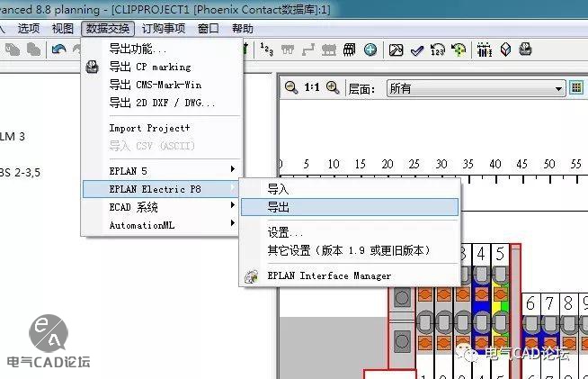Image resolution: width=588 pixels, height=379 pixels.
Task: Open the 帮助 menu
Action: (x=242, y=29)
